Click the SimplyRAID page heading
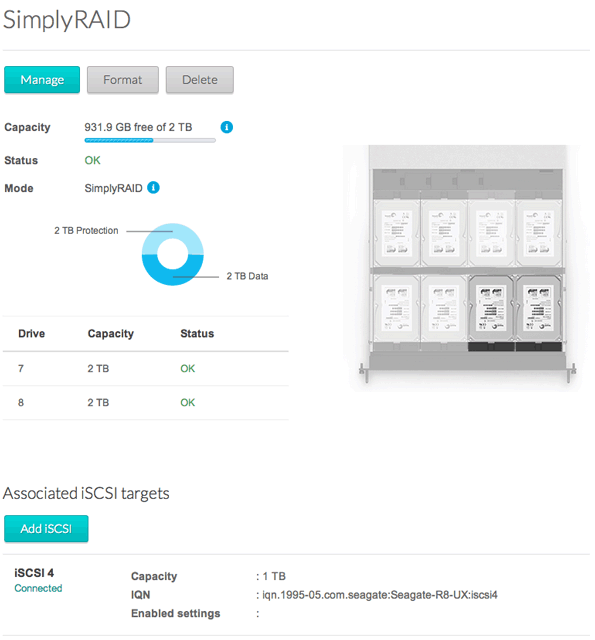Screen dimensions: 595x640 point(67,20)
